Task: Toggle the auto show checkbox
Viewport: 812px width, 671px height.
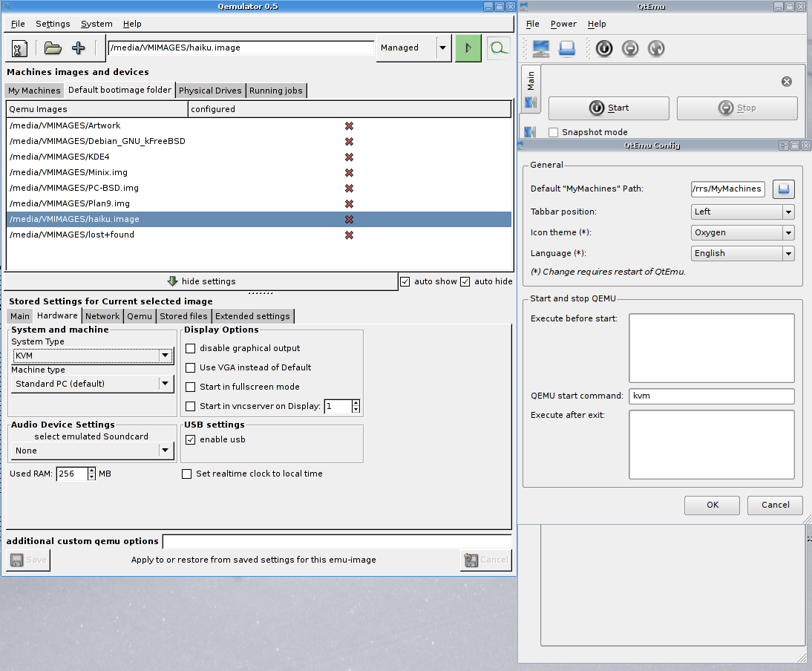Action: point(405,281)
